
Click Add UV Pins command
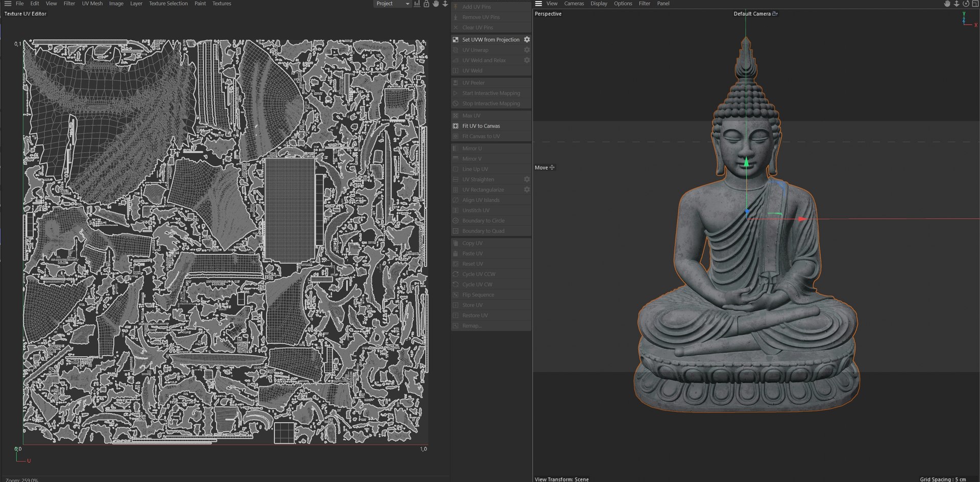point(491,7)
